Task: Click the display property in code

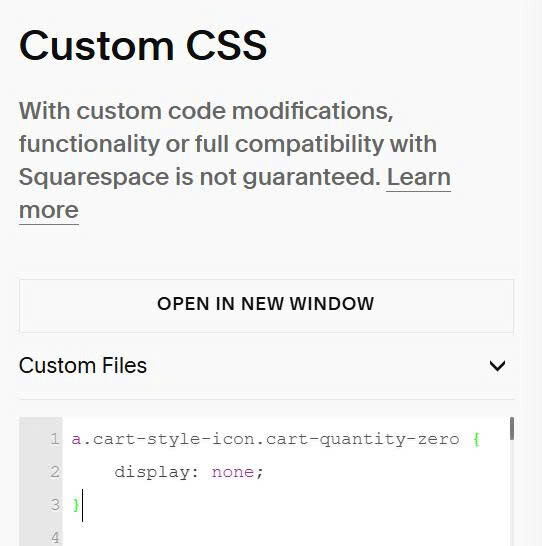Action: pos(152,472)
